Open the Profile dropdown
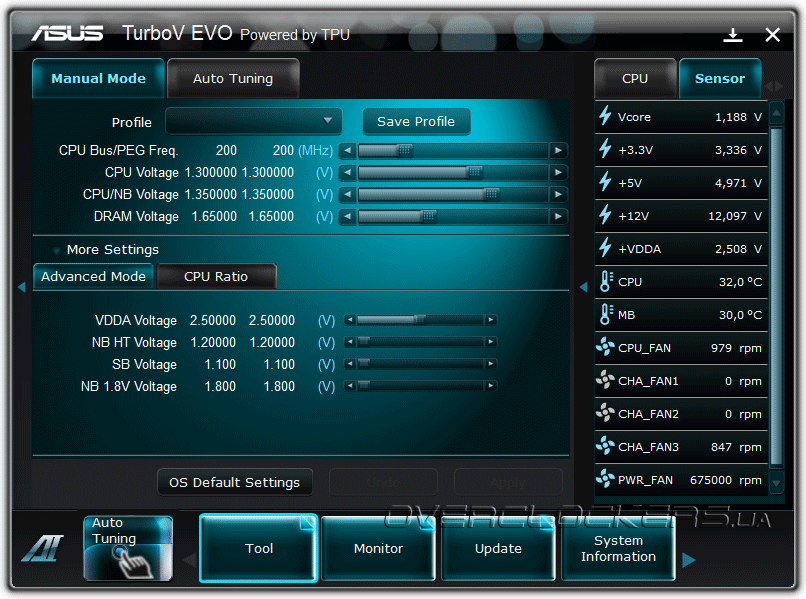 pyautogui.click(x=254, y=121)
